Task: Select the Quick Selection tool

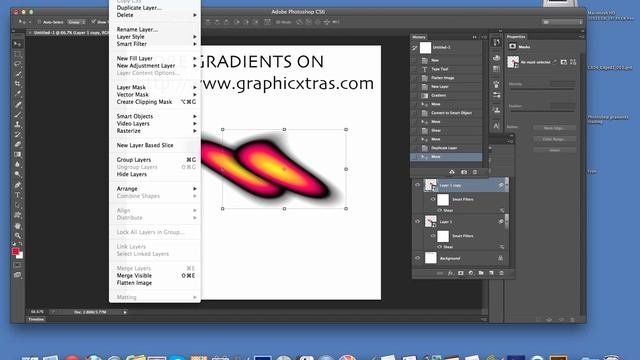Action: coord(18,74)
